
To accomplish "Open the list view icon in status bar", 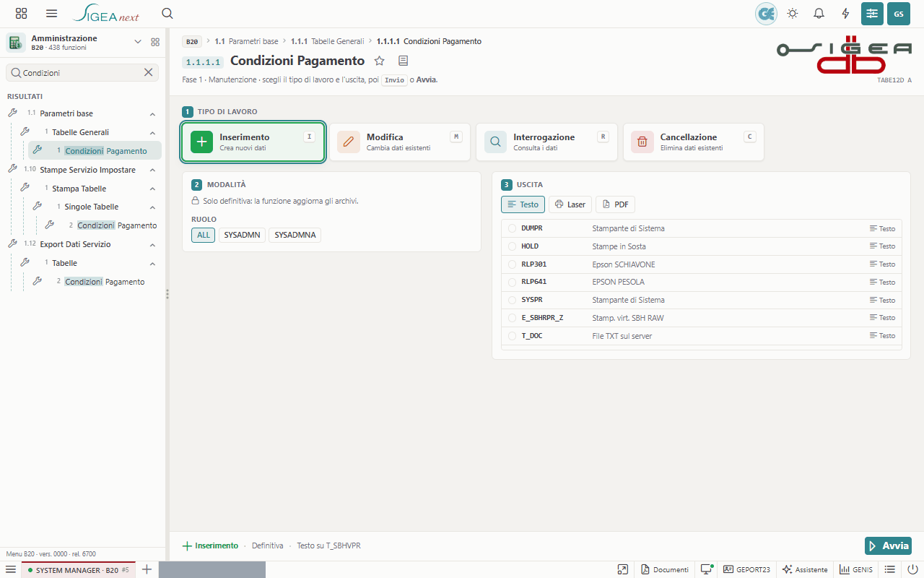I will (890, 569).
